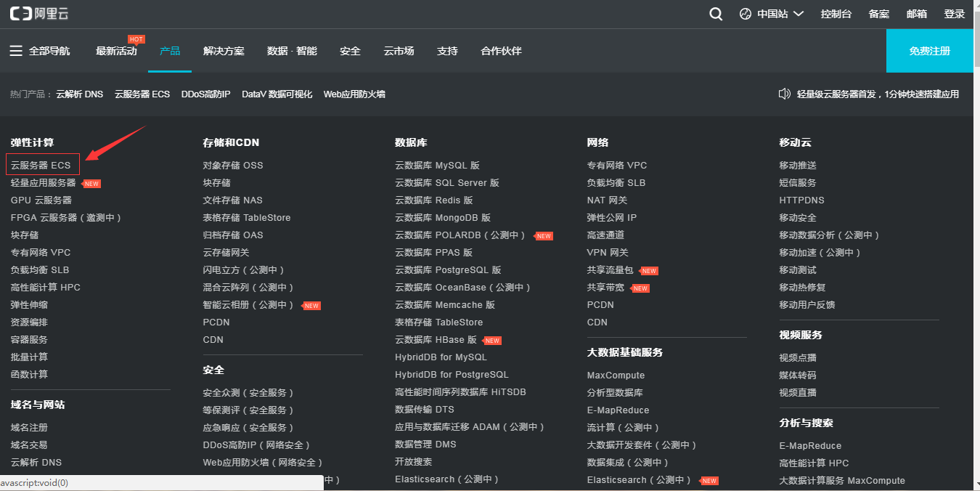Click hot product DataV 数据可视化
The image size is (980, 491).
[x=277, y=94]
